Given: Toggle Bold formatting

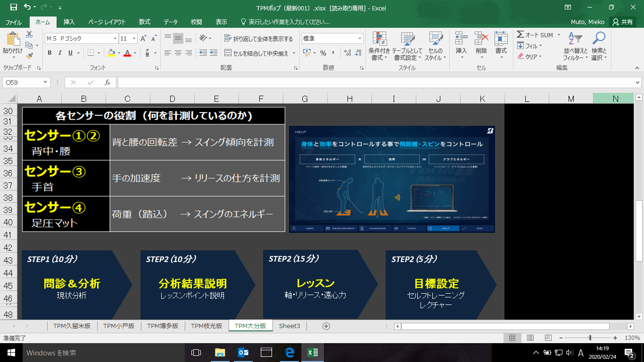Looking at the screenshot, I should [x=50, y=53].
